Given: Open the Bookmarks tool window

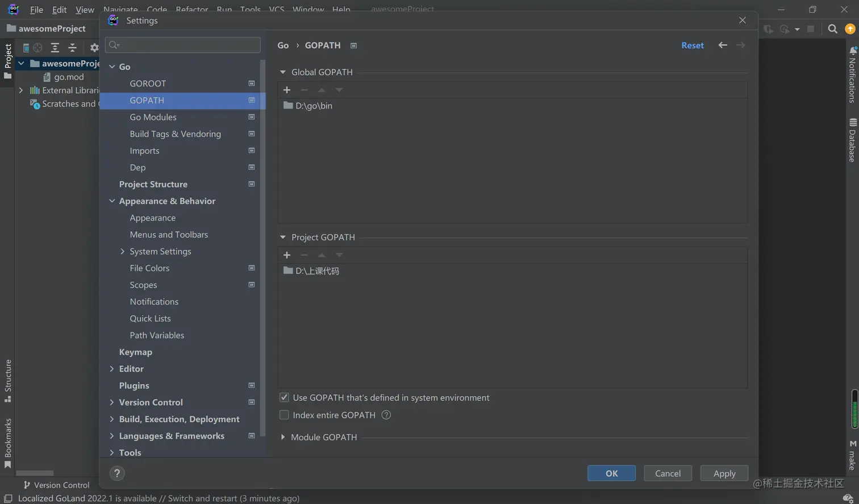Looking at the screenshot, I should [x=8, y=443].
